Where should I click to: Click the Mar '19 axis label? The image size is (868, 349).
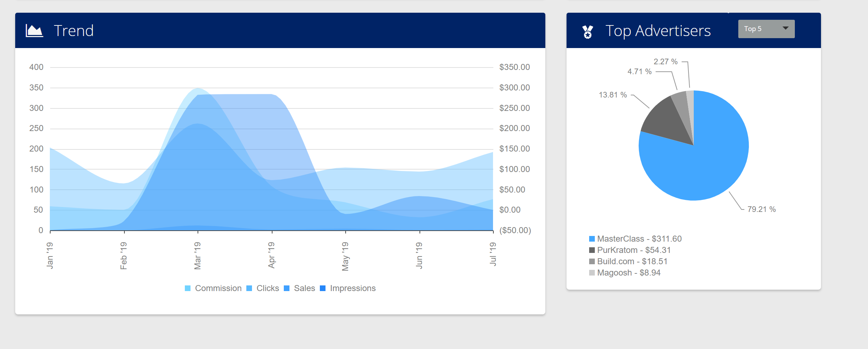[x=198, y=255]
